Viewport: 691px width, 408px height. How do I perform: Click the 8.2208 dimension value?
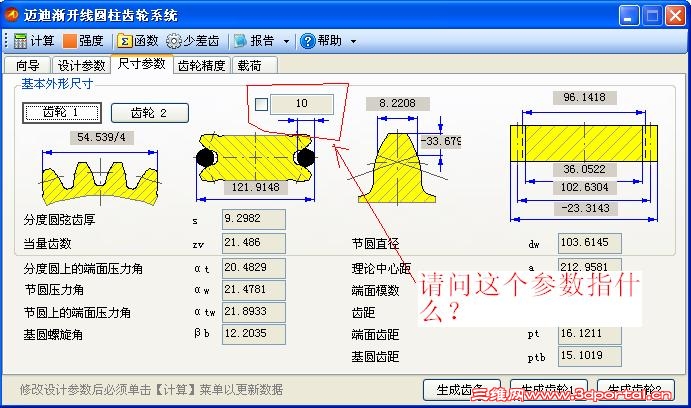coord(398,103)
